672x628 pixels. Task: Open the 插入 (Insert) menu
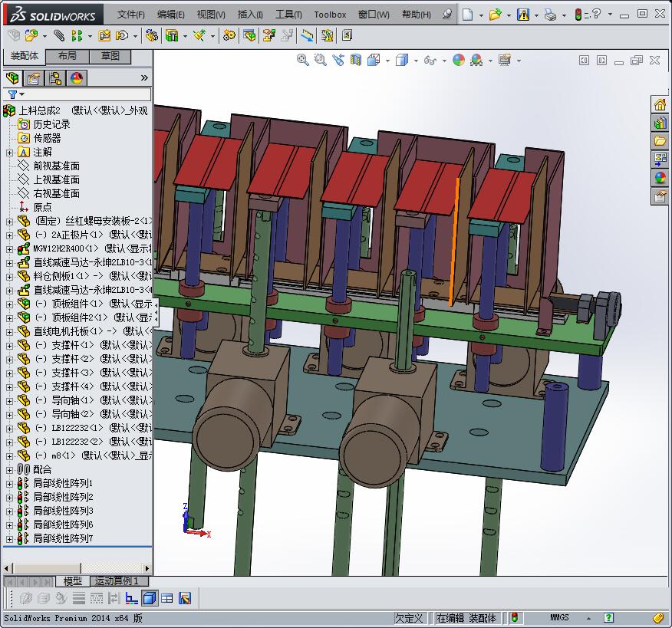coord(250,15)
